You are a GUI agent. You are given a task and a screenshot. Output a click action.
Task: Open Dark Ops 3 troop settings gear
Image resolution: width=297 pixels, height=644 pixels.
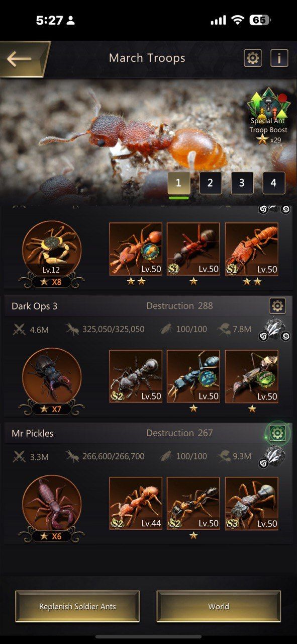tap(277, 305)
